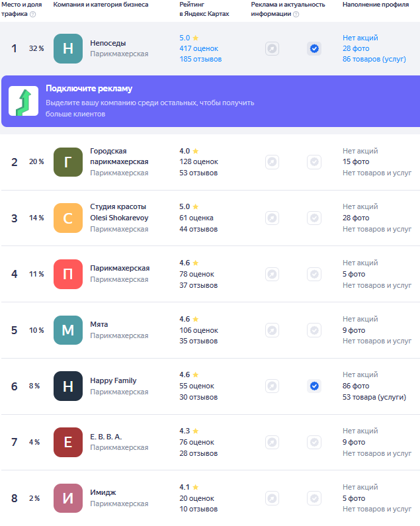Click 53 отзывов text
This screenshot has height=526, width=420.
(x=198, y=173)
